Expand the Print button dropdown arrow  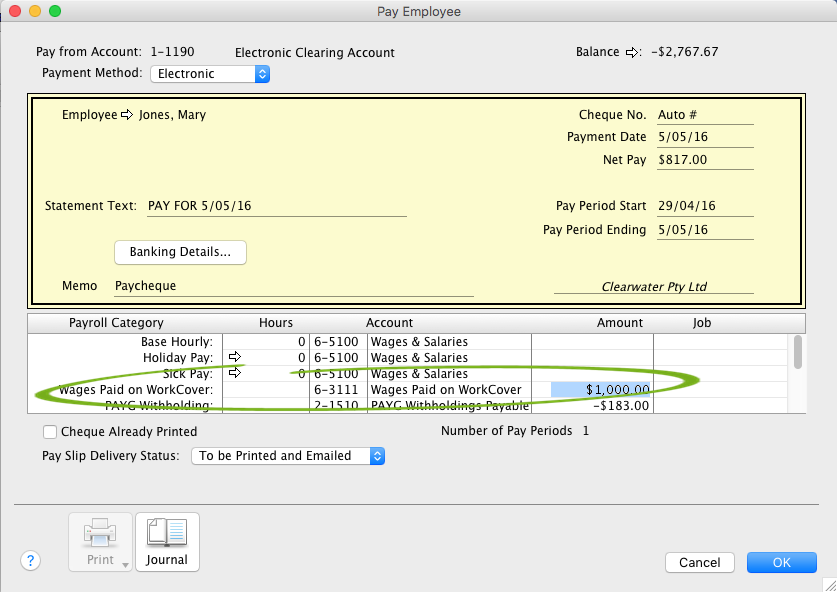127,565
